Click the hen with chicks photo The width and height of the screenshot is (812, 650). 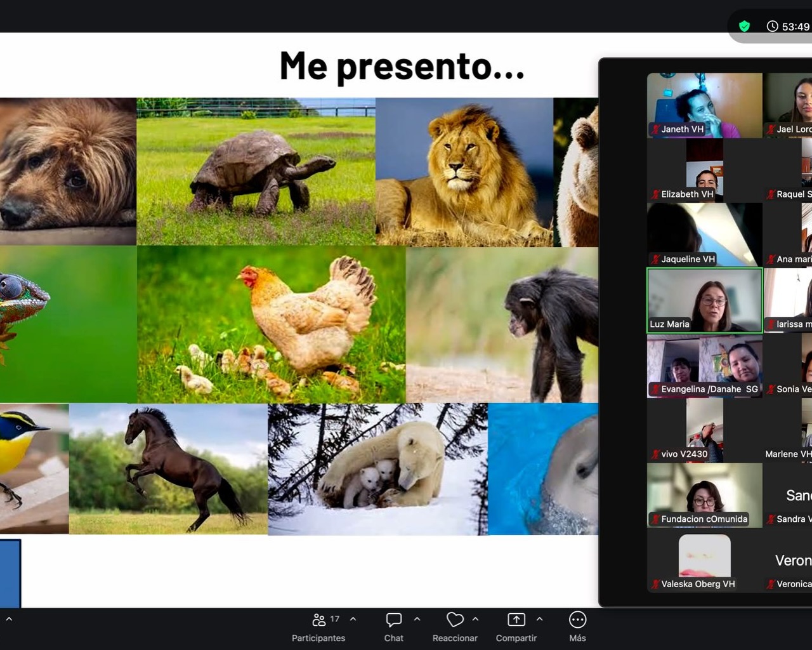[x=271, y=324]
